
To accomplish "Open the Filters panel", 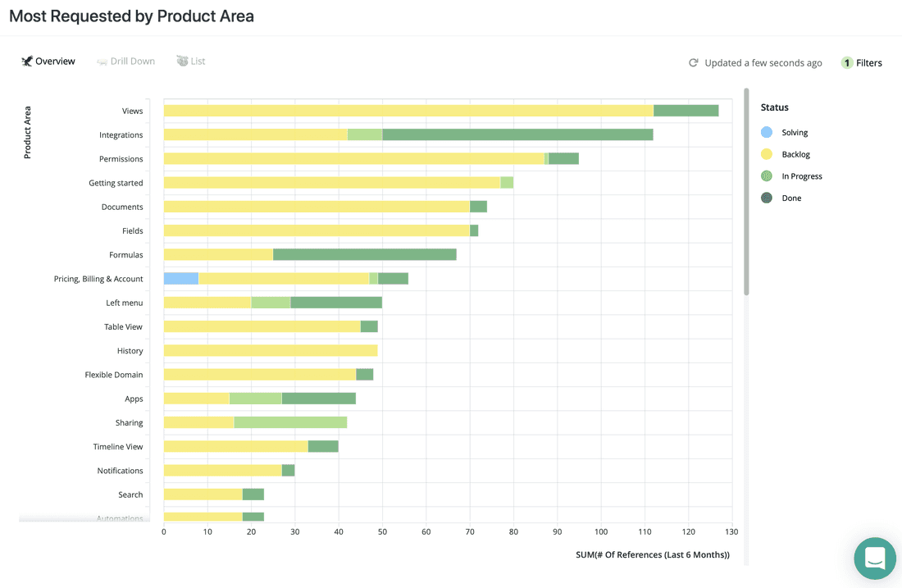I will click(x=868, y=62).
